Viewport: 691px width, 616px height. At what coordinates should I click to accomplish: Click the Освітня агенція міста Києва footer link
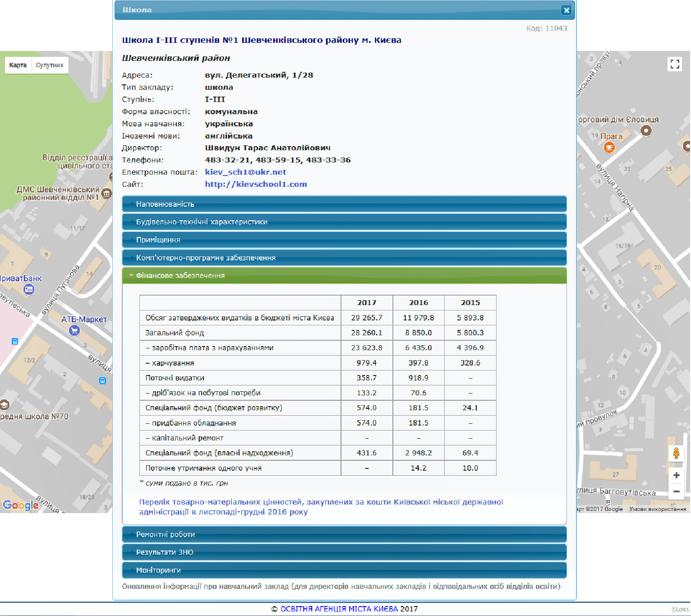point(339,609)
